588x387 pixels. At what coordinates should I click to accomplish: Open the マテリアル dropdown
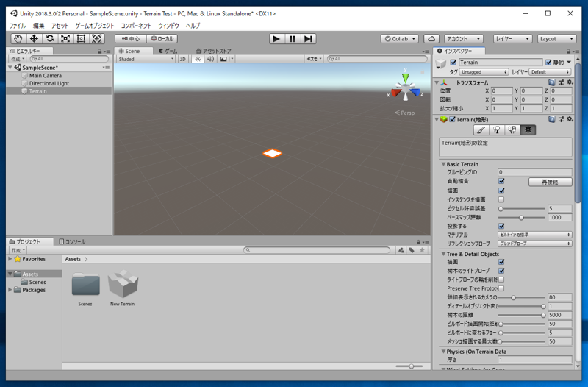535,235
